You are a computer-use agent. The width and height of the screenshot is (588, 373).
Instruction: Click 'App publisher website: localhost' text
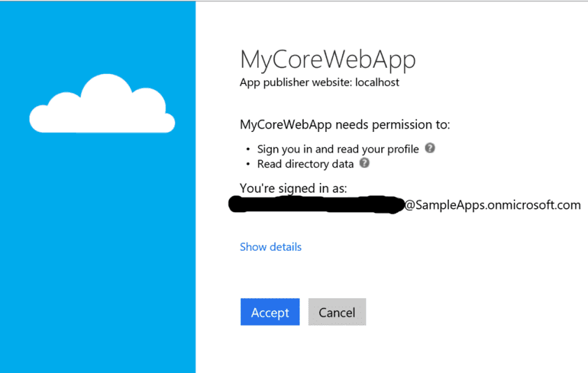[x=320, y=82]
